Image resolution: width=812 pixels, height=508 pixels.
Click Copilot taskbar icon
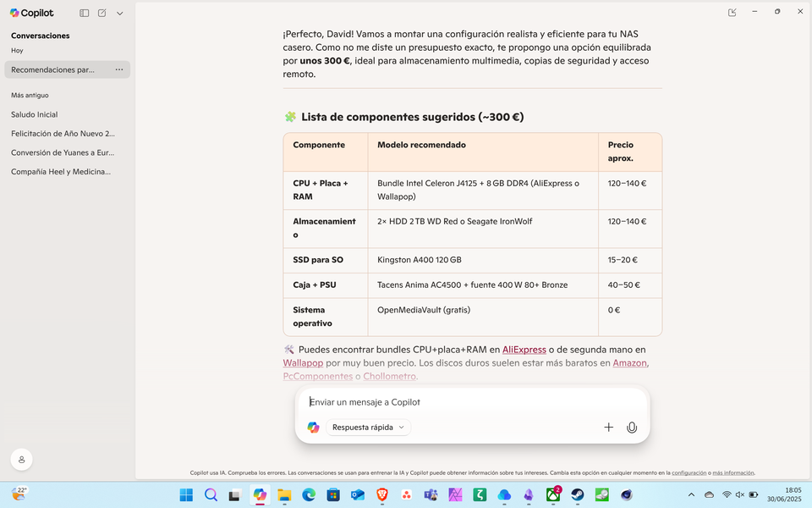coord(260,495)
